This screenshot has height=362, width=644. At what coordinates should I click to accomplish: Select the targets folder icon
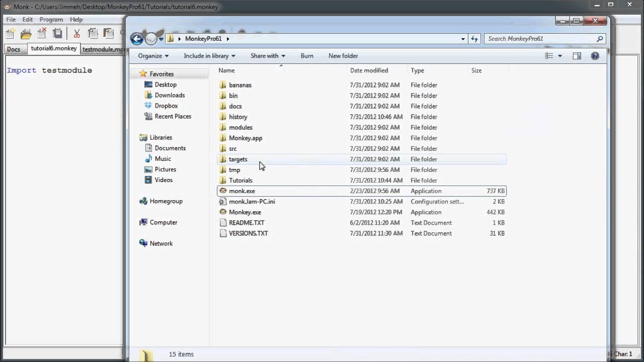point(223,159)
